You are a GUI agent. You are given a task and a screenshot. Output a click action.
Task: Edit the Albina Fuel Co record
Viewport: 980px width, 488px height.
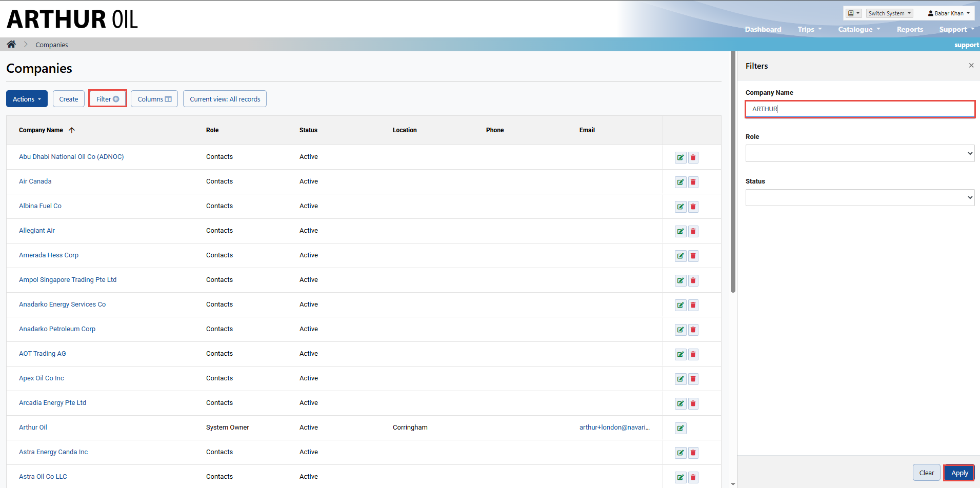tap(681, 207)
